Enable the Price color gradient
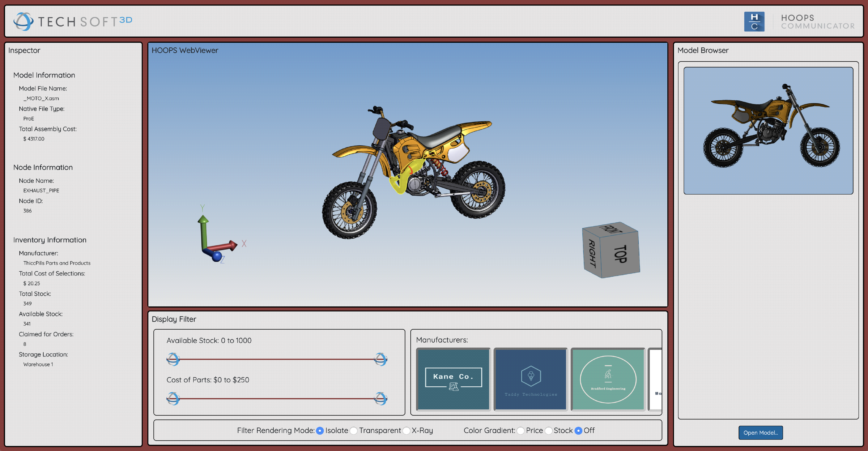 pos(521,430)
